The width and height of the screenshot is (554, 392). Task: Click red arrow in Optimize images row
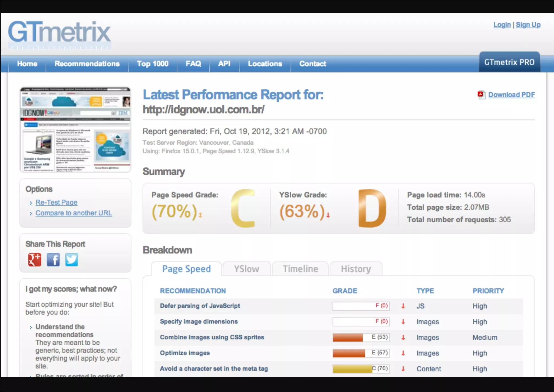[x=403, y=353]
